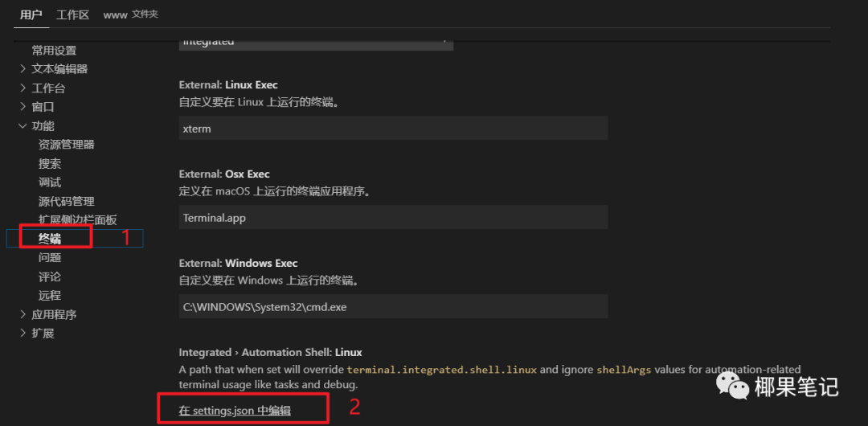This screenshot has height=426, width=868.
Task: Open 资源管理器 settings section
Action: (67, 145)
